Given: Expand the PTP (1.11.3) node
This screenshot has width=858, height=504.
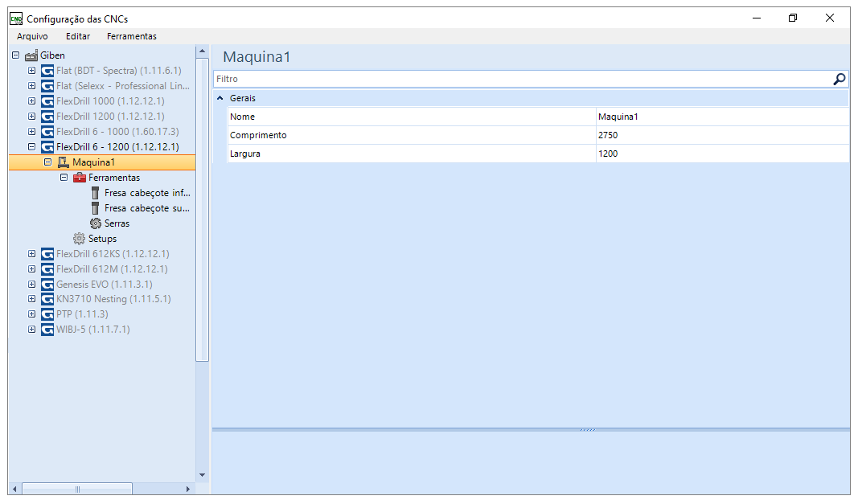Looking at the screenshot, I should tap(31, 314).
